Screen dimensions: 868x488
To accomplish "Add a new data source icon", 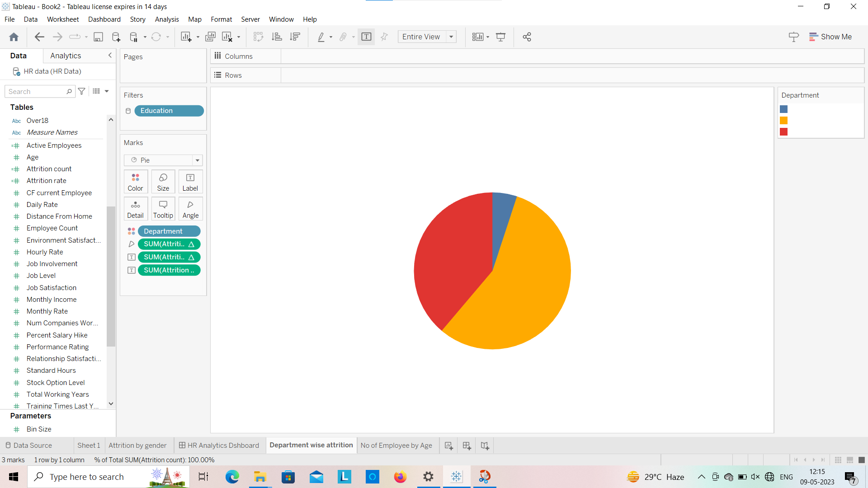I will point(116,37).
